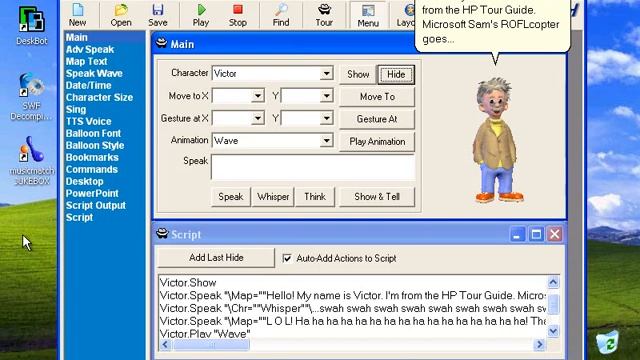Viewport: 640px width, 360px height.
Task: Click the Find magnifier icon
Action: coord(281,15)
